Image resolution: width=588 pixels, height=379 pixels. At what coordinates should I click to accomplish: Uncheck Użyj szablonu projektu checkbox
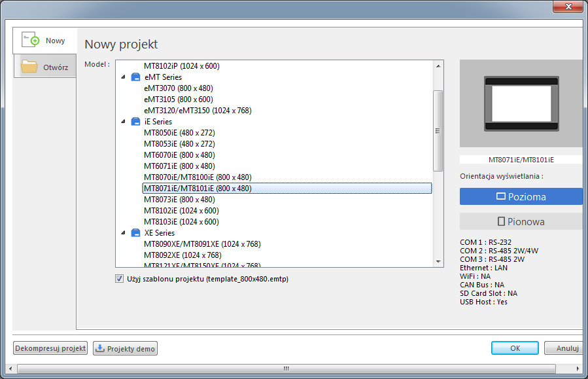tap(119, 279)
